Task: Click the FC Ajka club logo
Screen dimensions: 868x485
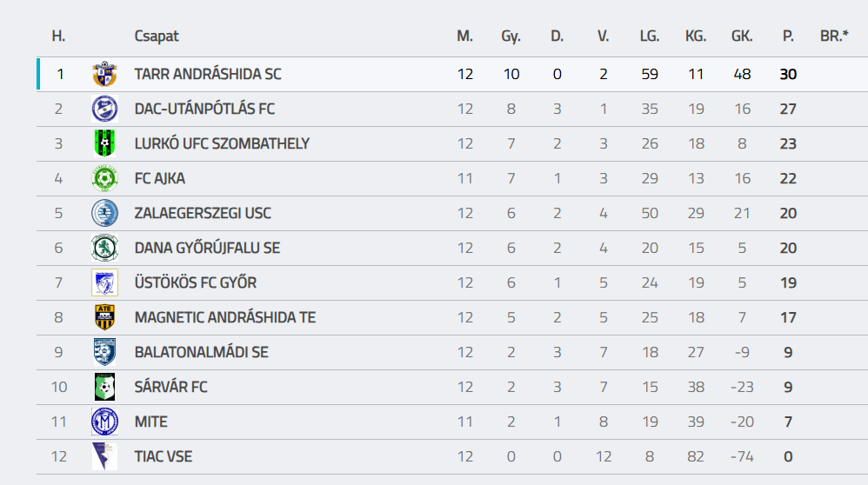Action: click(104, 178)
